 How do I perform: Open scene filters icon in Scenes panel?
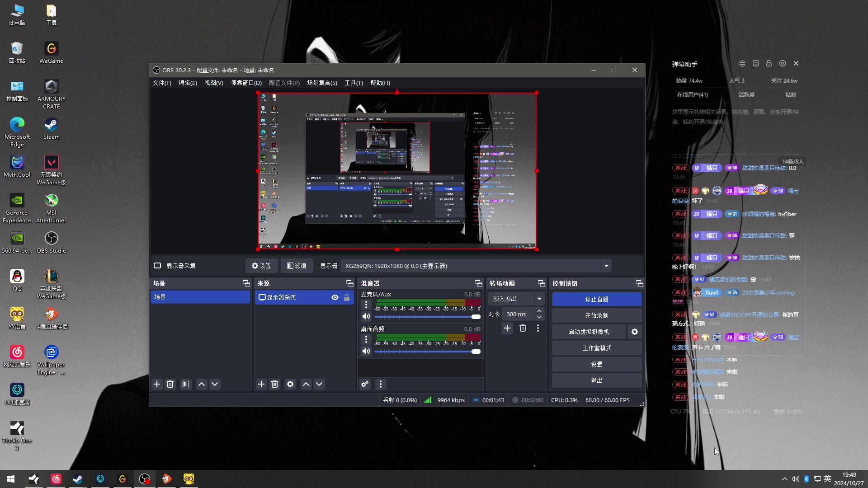[186, 384]
